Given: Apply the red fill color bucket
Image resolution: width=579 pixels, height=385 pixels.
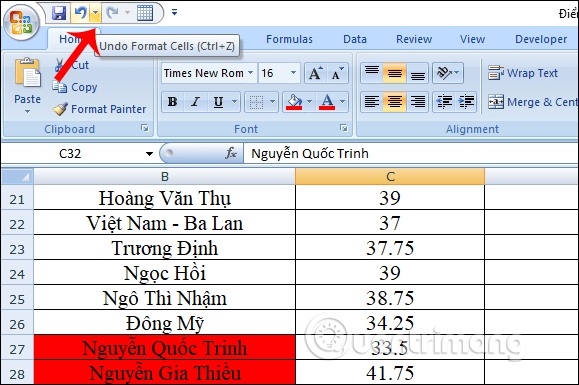Looking at the screenshot, I should 294,102.
